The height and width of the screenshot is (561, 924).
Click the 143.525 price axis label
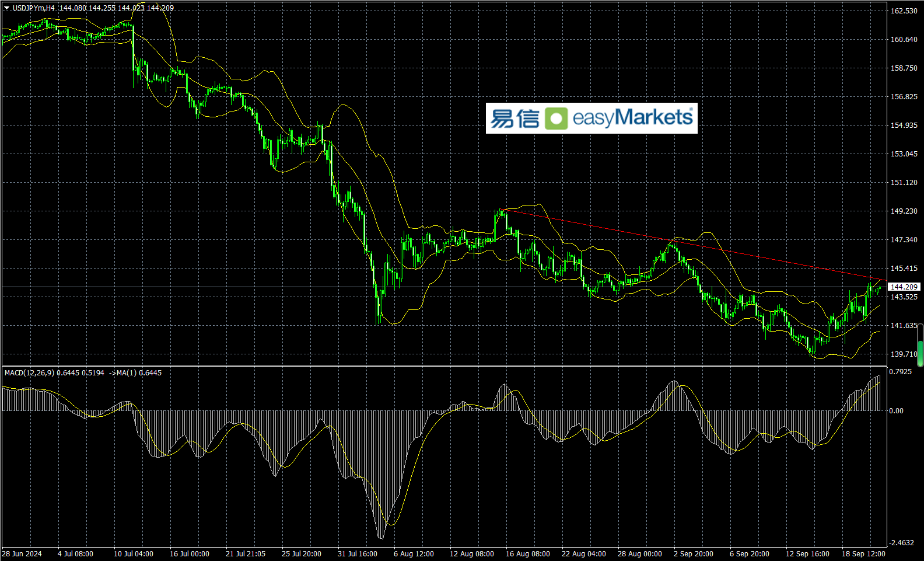904,297
